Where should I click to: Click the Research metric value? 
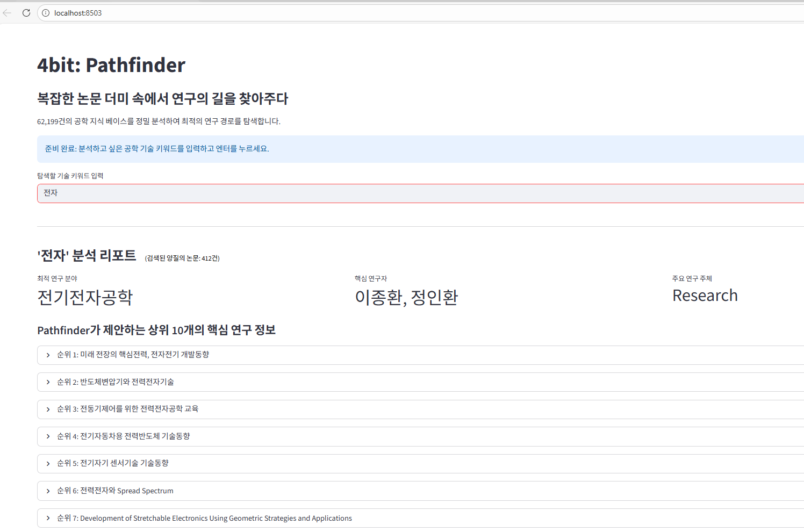point(705,296)
